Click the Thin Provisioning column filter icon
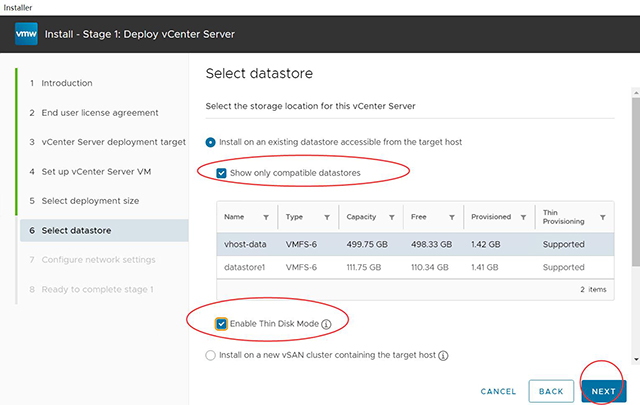 (x=602, y=217)
